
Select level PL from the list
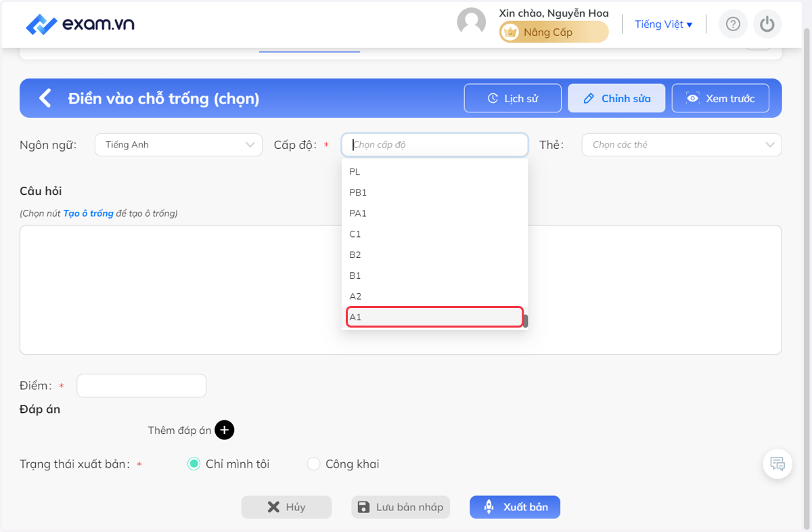point(433,172)
